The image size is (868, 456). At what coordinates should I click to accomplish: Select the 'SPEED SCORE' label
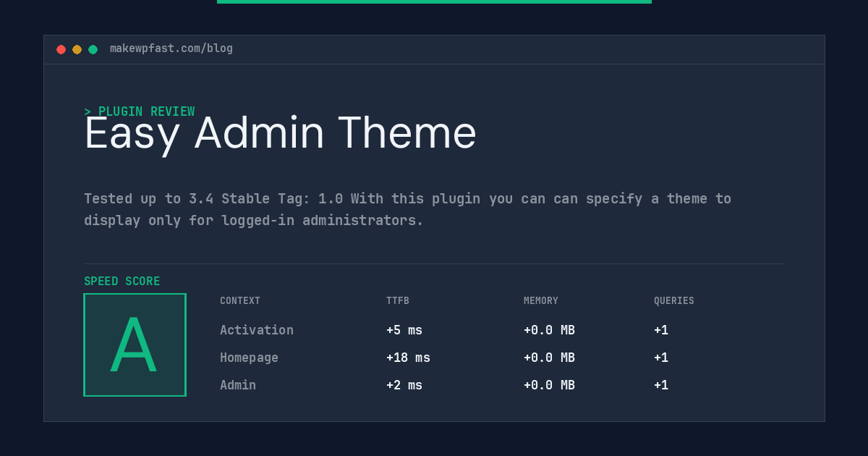click(x=122, y=282)
